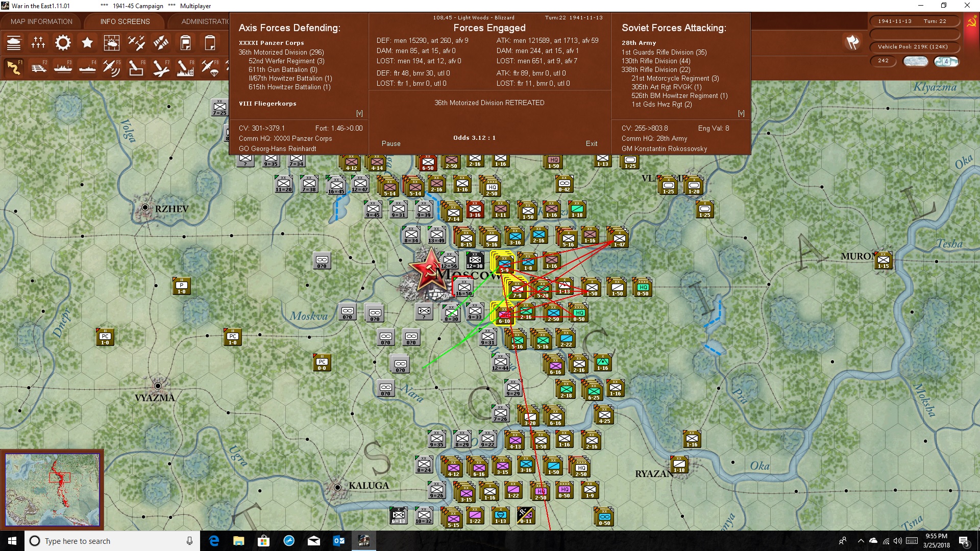The image size is (980, 551).
Task: Select F3 naval transport mode icon
Action: click(x=63, y=67)
